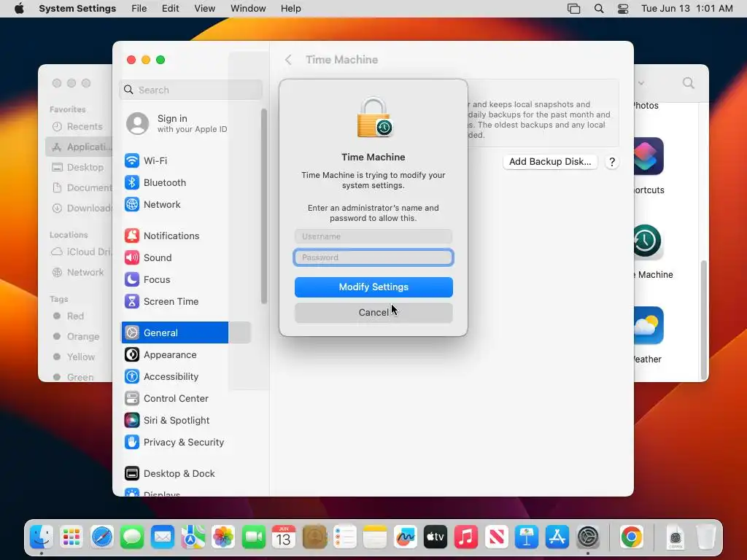This screenshot has width=747, height=560.
Task: Open Time Machine help question mark
Action: (x=612, y=162)
